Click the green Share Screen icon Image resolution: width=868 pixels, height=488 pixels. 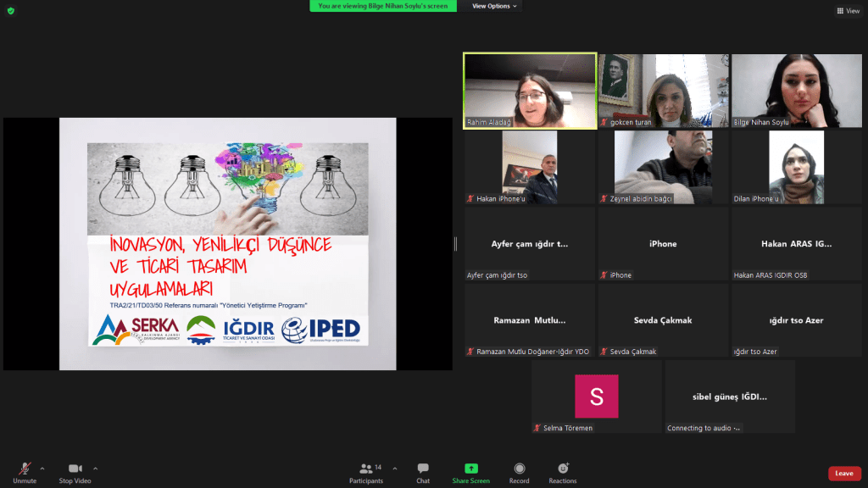tap(470, 472)
